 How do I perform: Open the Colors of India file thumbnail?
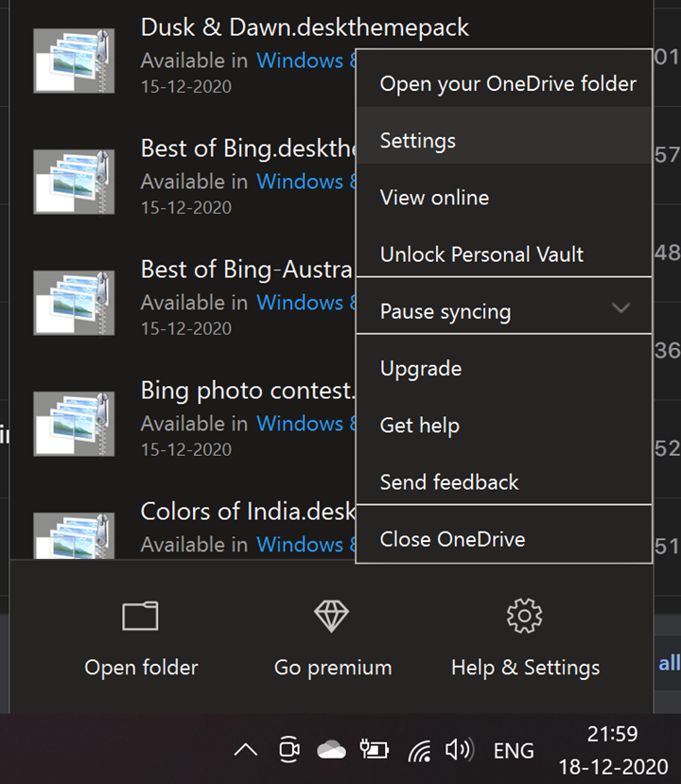point(74,535)
